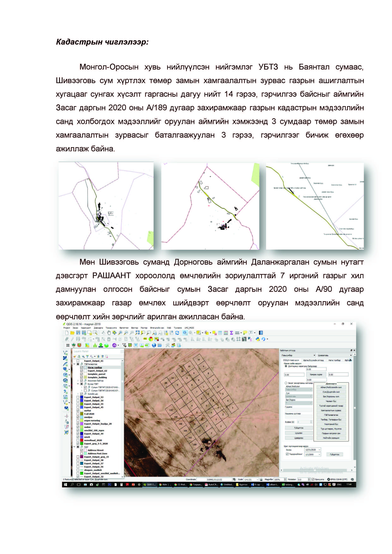Uncheck the Address Street layer checkbox

(82, 450)
